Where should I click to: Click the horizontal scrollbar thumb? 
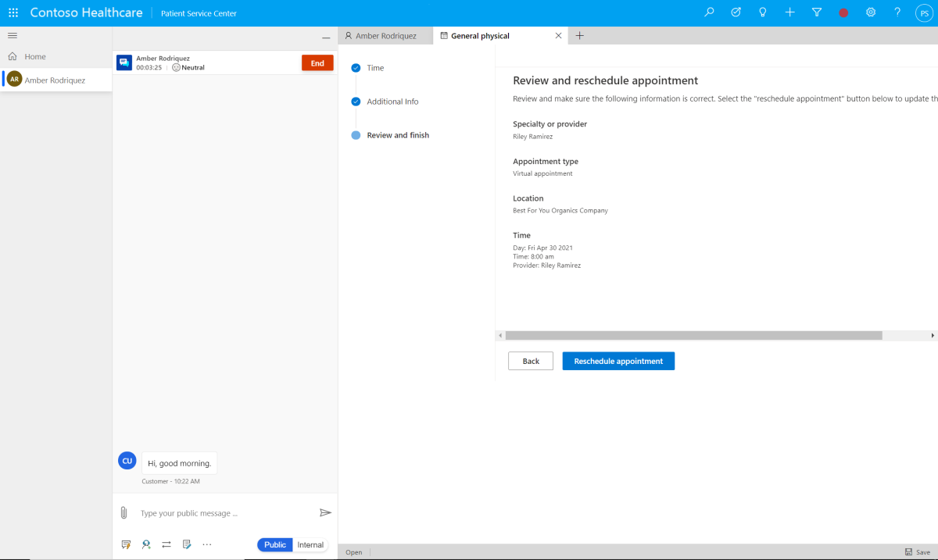(x=694, y=335)
